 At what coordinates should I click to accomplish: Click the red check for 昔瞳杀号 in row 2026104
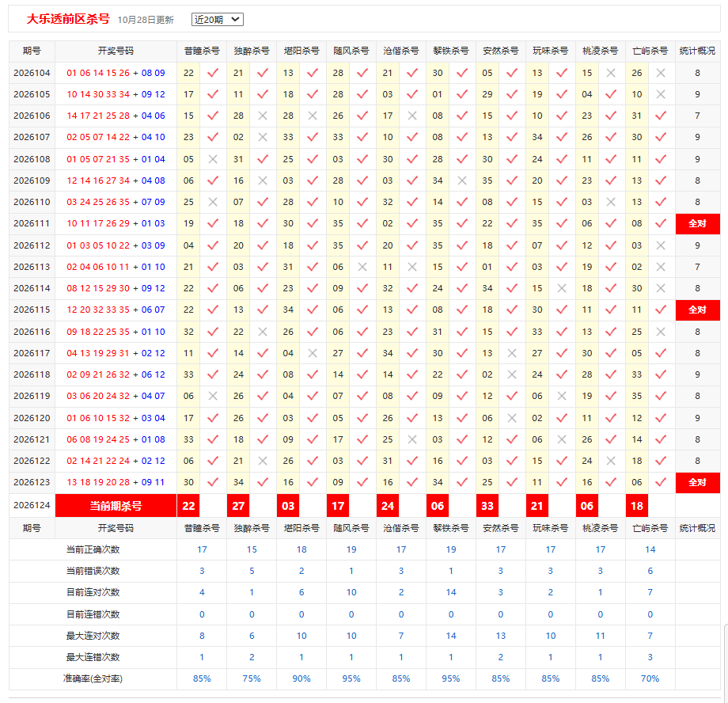pyautogui.click(x=213, y=73)
